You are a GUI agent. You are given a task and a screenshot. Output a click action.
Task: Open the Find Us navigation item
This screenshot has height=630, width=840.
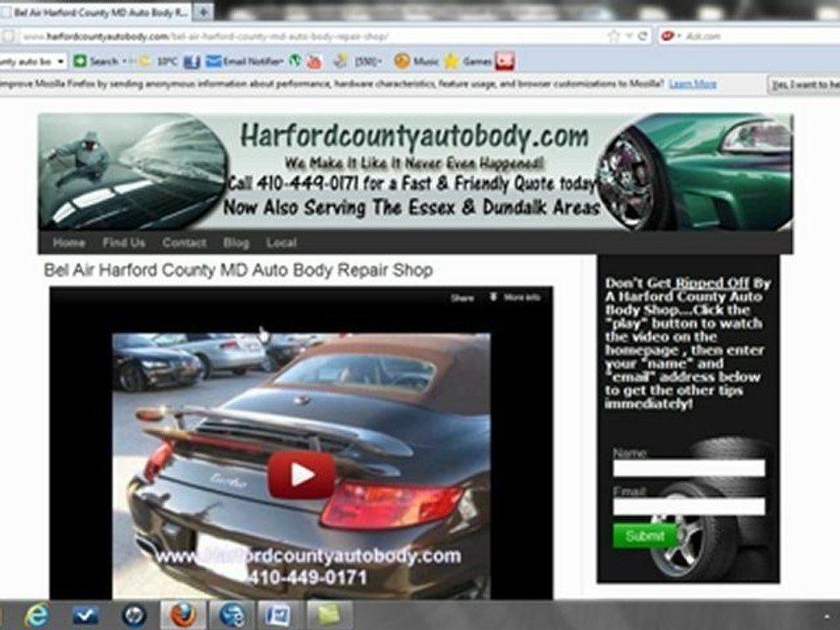coord(123,242)
